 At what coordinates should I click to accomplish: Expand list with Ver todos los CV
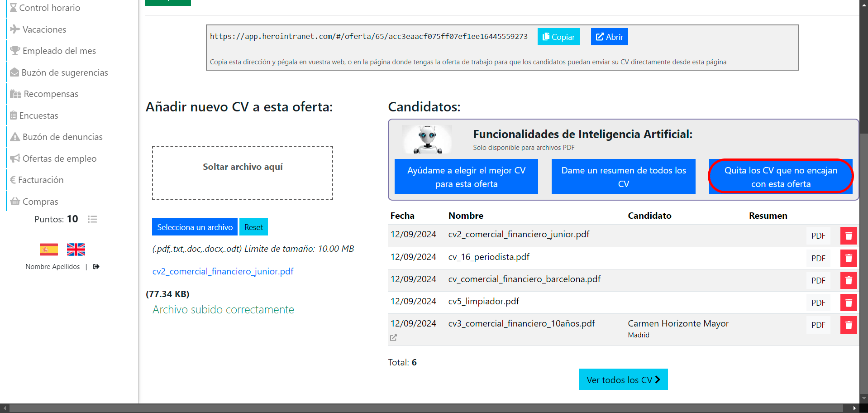623,379
